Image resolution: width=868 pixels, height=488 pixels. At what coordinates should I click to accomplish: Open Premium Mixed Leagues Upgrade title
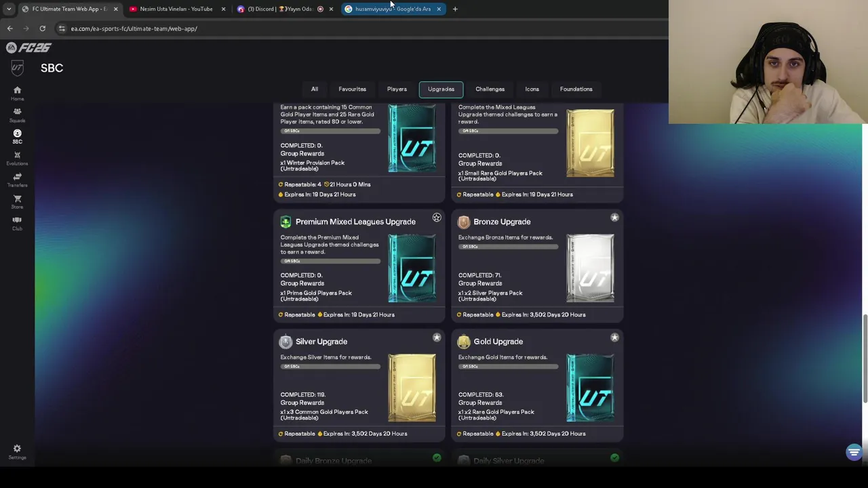click(355, 222)
